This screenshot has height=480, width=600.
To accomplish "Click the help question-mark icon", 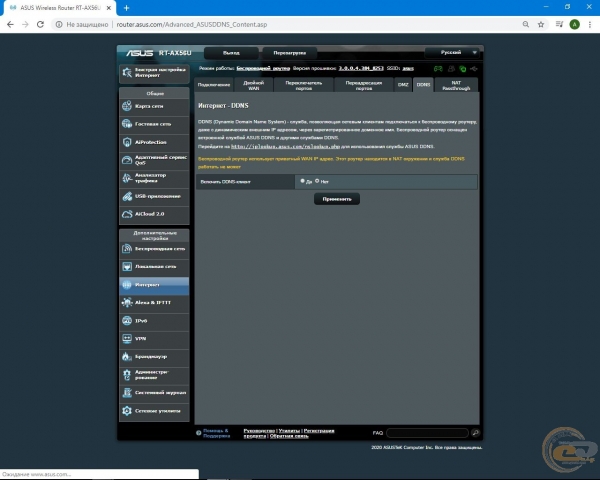I will 199,433.
